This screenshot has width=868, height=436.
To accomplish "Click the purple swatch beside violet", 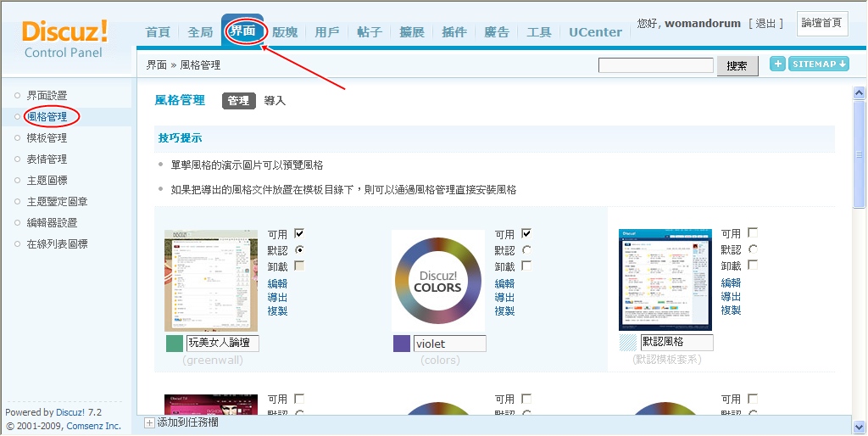I will coord(401,344).
